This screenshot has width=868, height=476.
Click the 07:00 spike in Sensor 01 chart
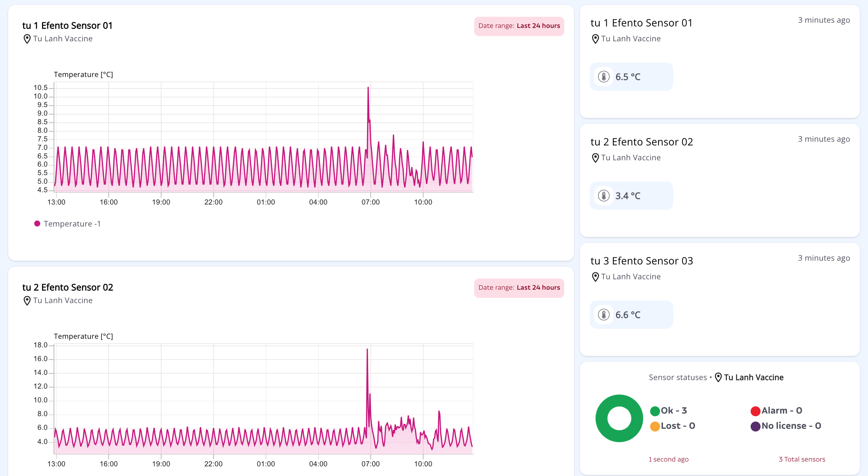click(x=368, y=88)
